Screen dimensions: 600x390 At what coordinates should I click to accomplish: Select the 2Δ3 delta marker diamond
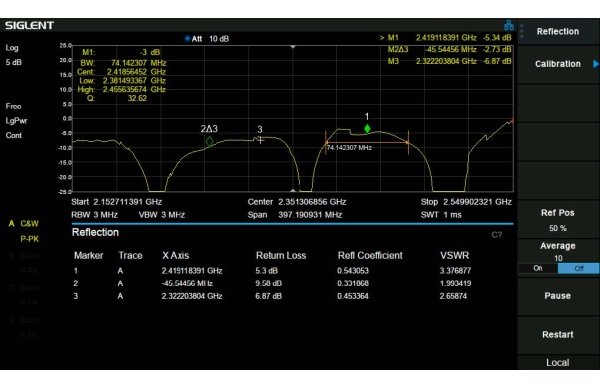pyautogui.click(x=209, y=142)
